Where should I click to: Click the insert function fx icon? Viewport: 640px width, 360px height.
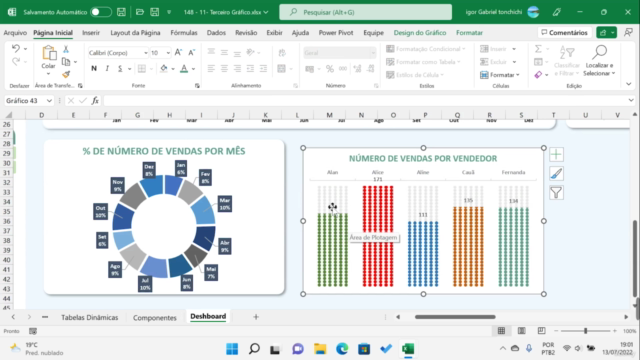coord(95,100)
